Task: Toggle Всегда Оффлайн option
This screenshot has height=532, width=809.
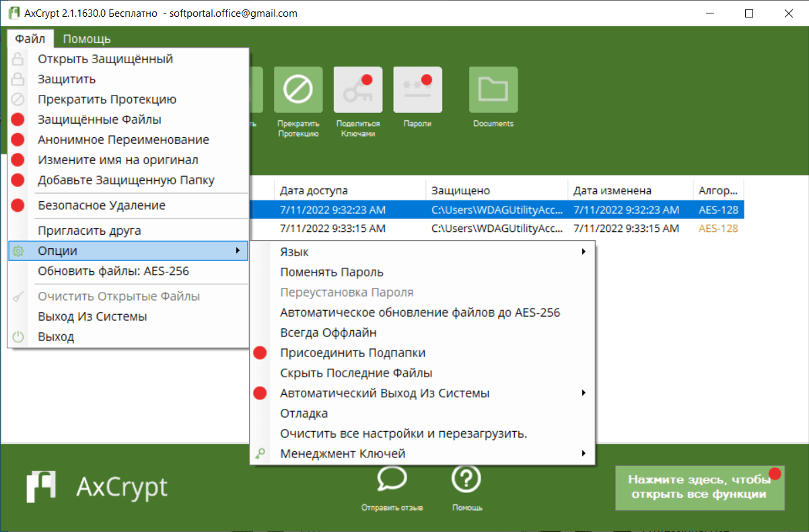Action: 423,333
